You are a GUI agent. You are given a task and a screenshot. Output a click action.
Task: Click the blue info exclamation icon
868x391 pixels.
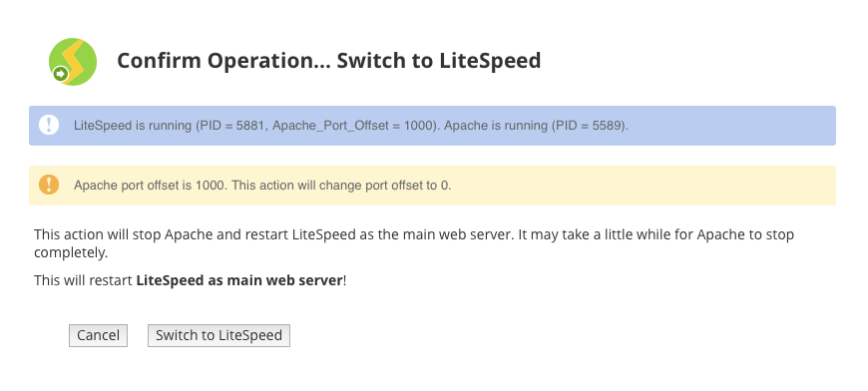[49, 125]
